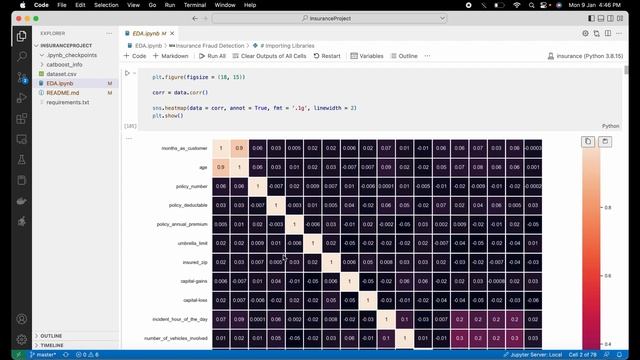Open the Selection menu
Viewport: 640px width, 360px height.
(x=106, y=5)
